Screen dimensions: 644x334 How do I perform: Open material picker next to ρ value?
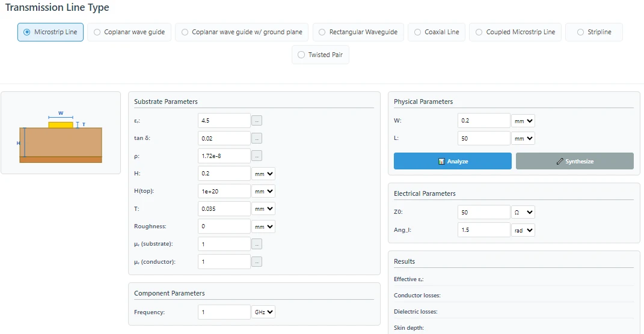[x=257, y=156]
